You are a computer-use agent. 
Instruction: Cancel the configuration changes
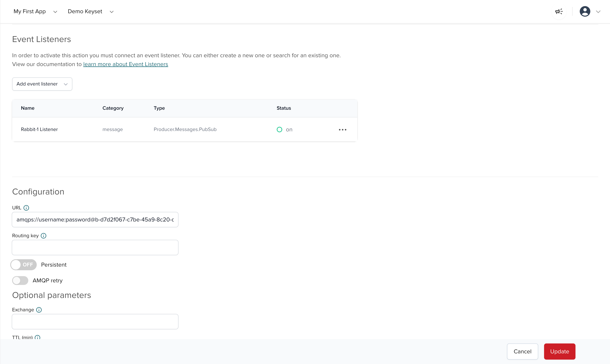pos(522,351)
